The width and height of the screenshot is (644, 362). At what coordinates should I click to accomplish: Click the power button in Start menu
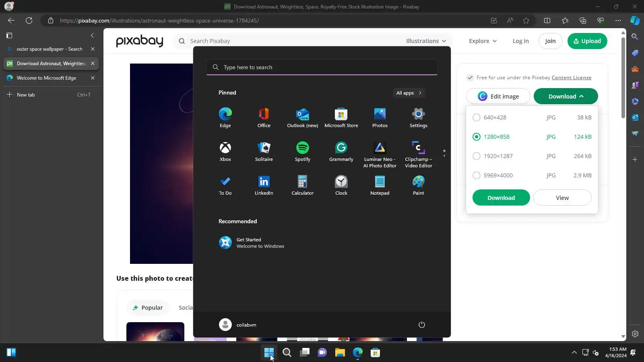pyautogui.click(x=421, y=325)
